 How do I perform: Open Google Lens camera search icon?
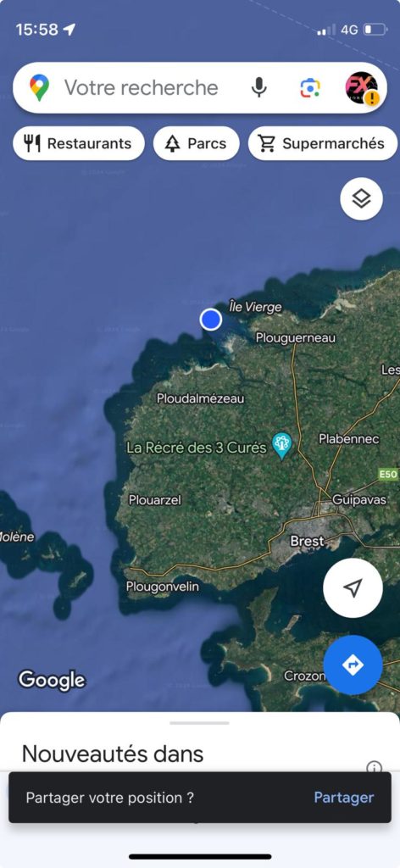310,87
